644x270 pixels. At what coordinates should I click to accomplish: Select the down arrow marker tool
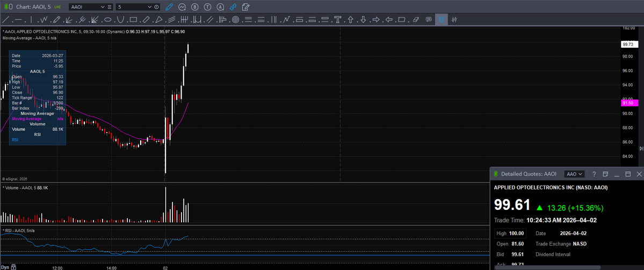pos(363,20)
